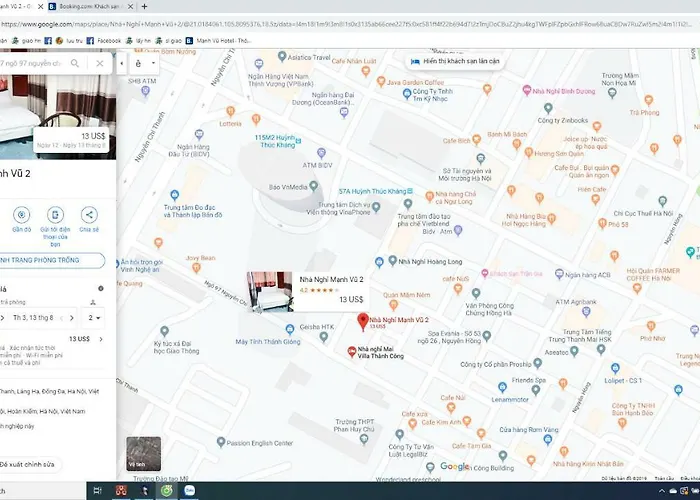Advance checkout date with right chevron
Screen dimensions: 700x500
(71, 318)
